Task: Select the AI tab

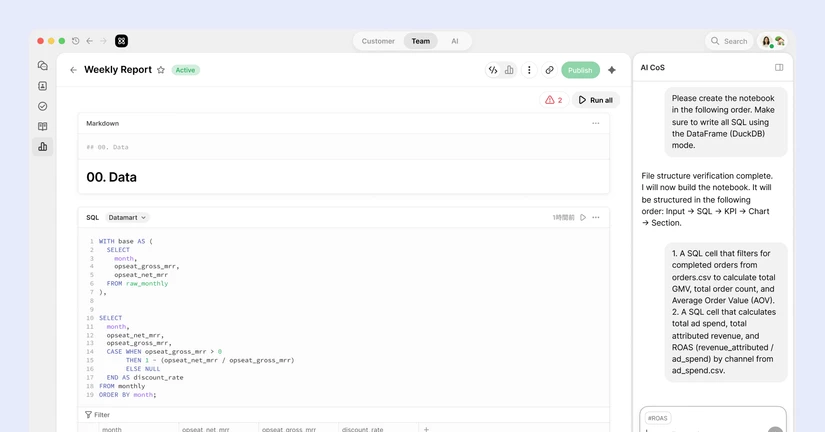Action: click(455, 41)
